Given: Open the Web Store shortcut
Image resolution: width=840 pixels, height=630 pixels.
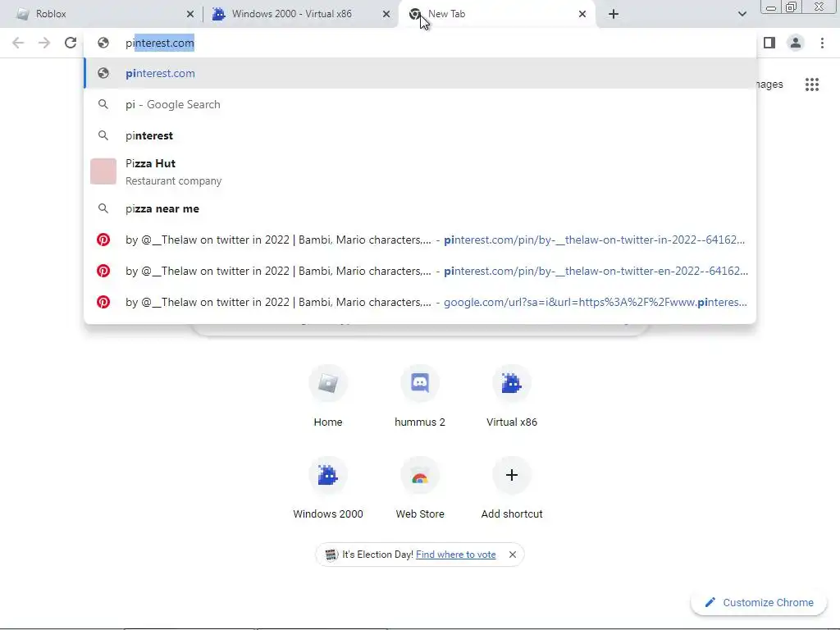Looking at the screenshot, I should (420, 488).
